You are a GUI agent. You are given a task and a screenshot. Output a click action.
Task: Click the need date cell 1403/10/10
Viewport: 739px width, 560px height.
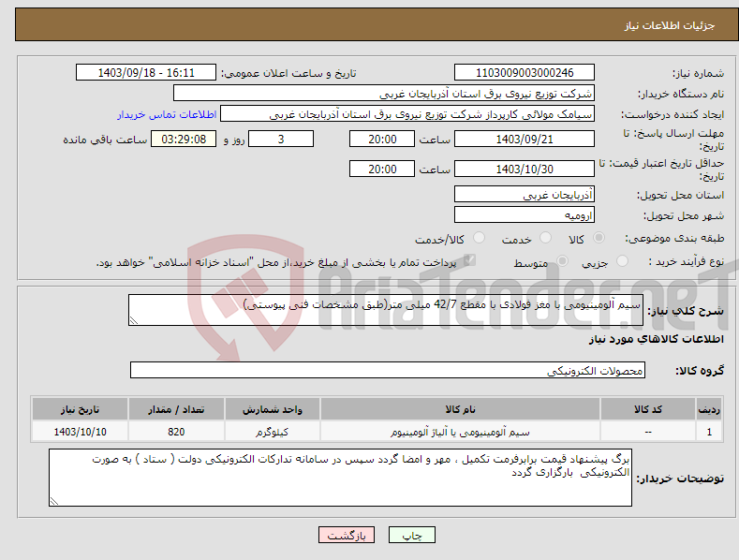[x=81, y=432]
